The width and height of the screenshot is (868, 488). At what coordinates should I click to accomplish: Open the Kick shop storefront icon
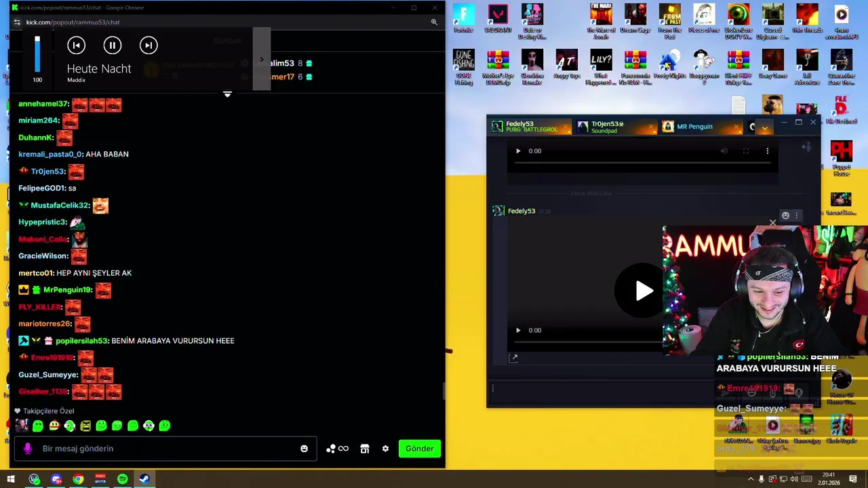click(365, 449)
